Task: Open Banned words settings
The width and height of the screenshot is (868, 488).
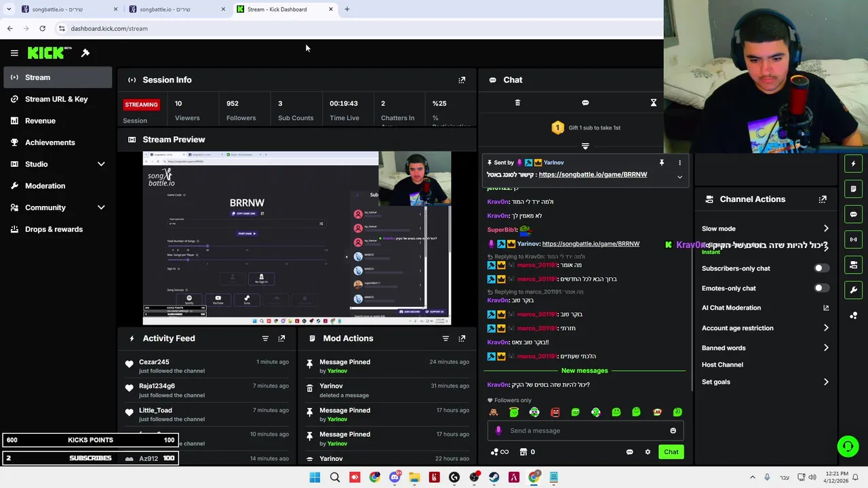Action: (764, 348)
